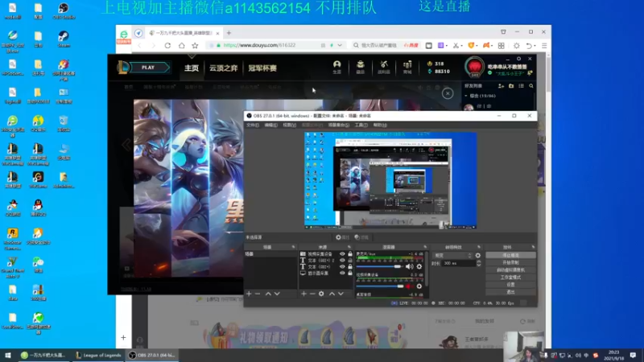Pop out the 来源 dock panel icon
Image resolution: width=644 pixels, height=362 pixels.
349,247
